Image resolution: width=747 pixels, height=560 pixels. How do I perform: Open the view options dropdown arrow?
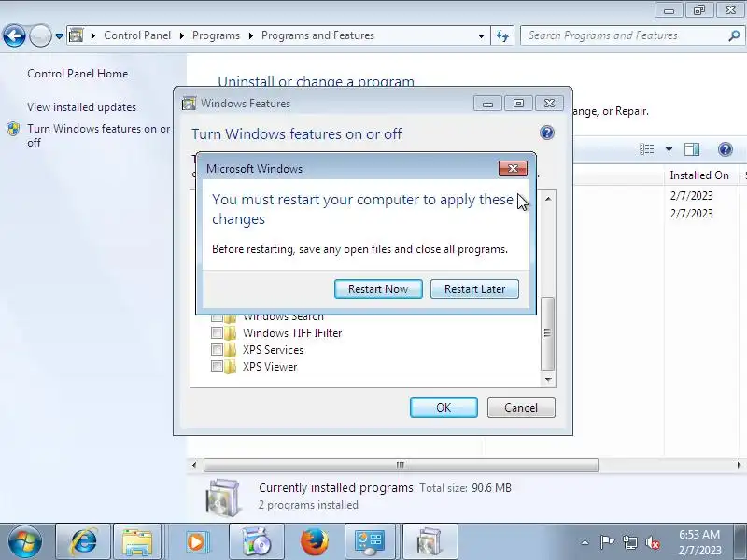(669, 149)
